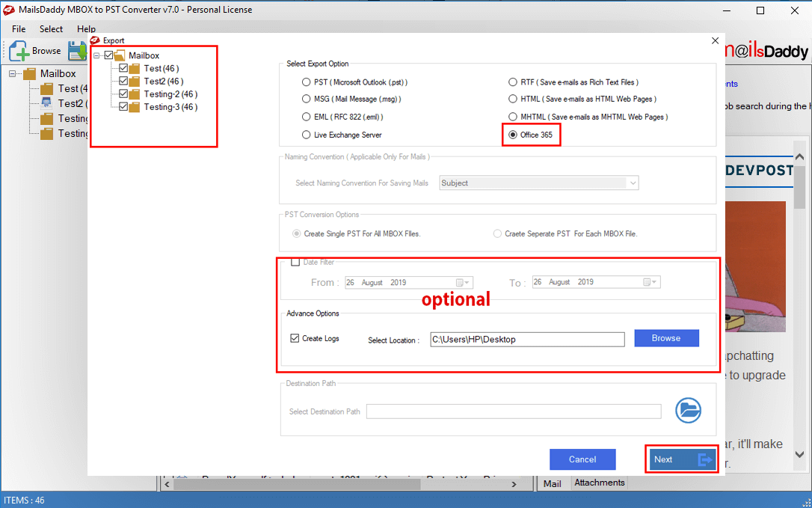The image size is (812, 508).
Task: Toggle the Create Logs checkbox
Action: coord(295,338)
